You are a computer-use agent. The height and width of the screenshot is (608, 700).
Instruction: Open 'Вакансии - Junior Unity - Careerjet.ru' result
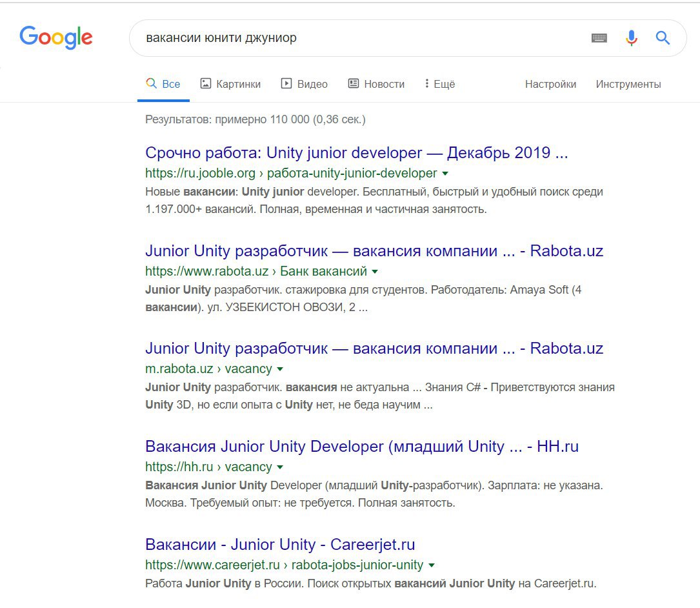pos(281,545)
